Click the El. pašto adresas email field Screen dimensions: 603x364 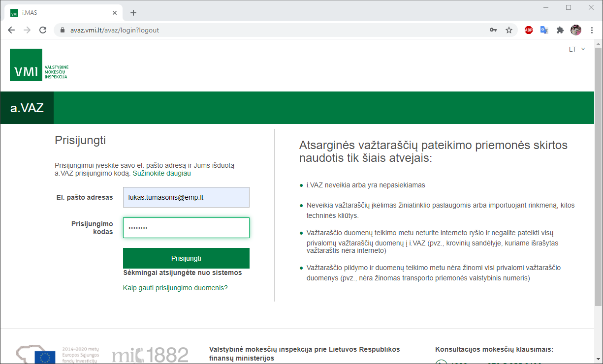[186, 197]
